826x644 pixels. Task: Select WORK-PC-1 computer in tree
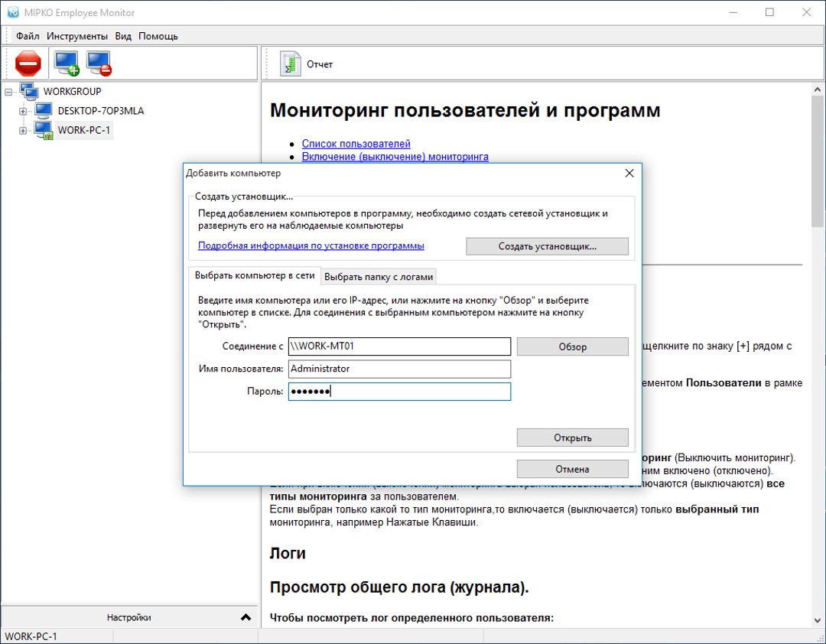point(84,130)
